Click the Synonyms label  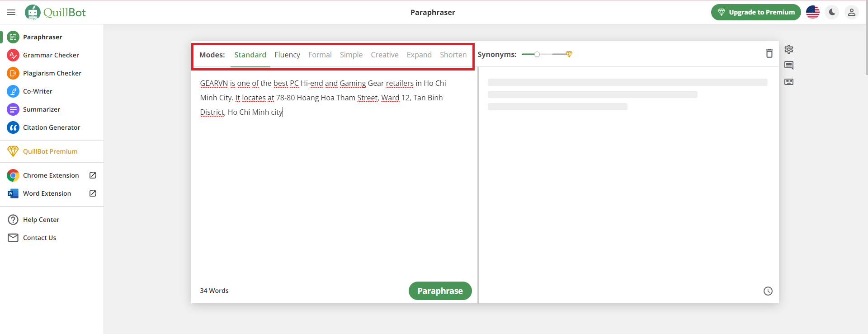point(497,54)
